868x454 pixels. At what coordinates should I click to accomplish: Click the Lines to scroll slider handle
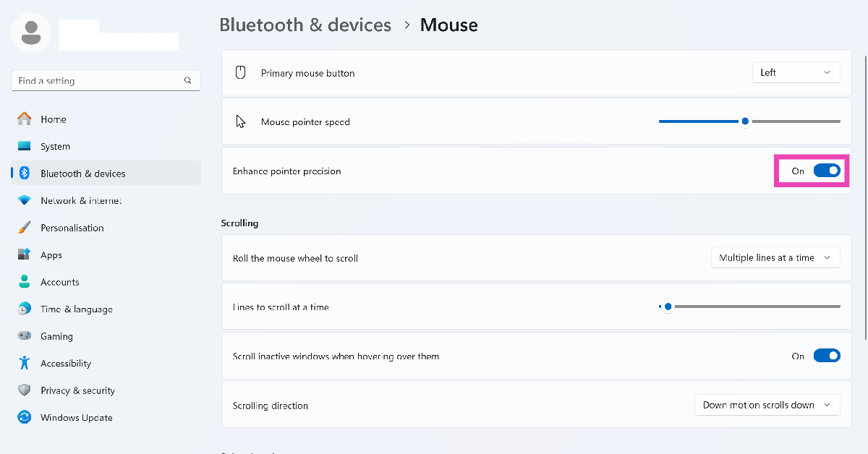(668, 307)
